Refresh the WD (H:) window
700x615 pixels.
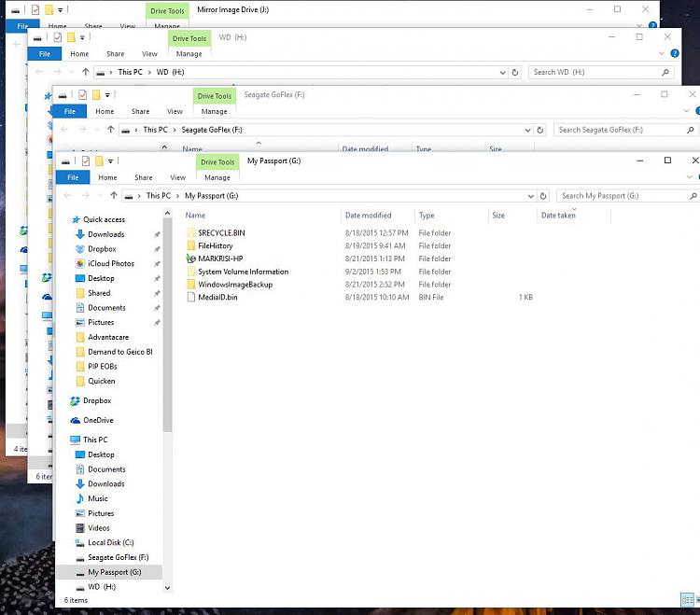point(515,72)
